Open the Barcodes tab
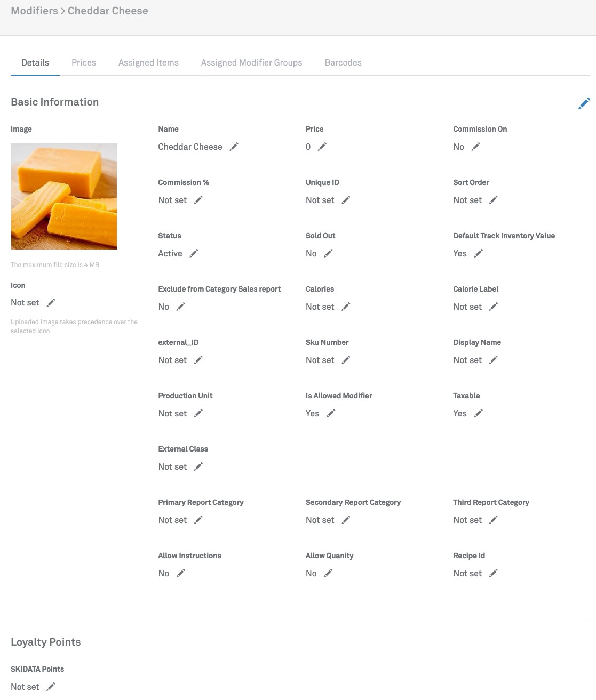 click(x=343, y=63)
